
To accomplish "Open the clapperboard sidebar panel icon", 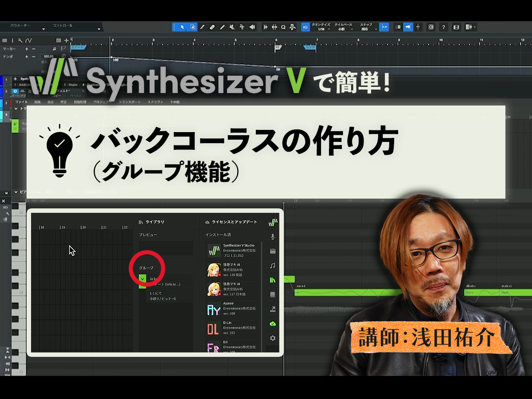I will 273,251.
